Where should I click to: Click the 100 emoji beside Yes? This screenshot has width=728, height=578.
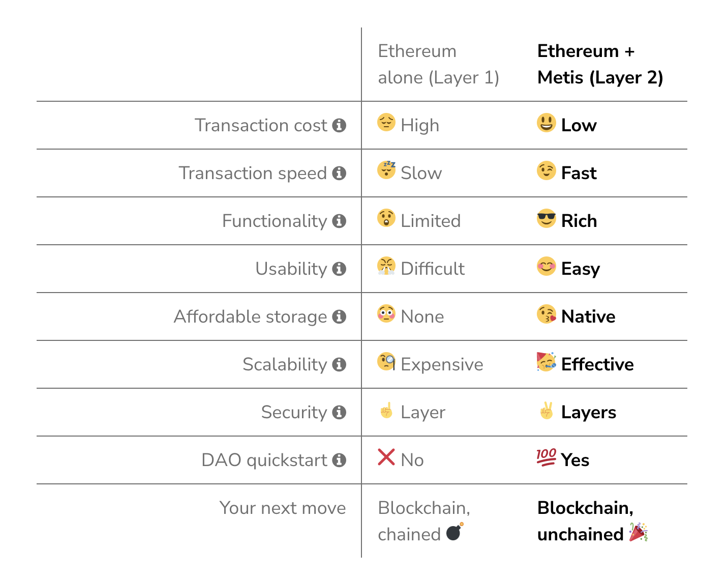547,457
